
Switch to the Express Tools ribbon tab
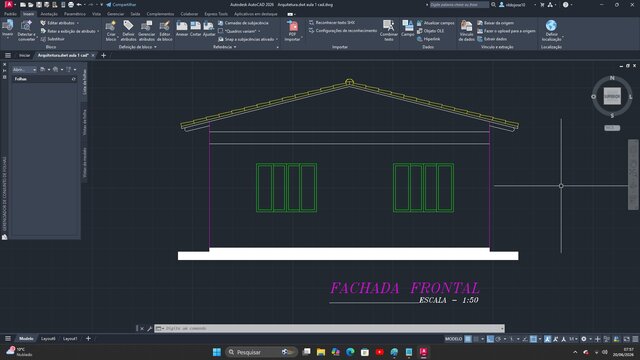[216, 14]
